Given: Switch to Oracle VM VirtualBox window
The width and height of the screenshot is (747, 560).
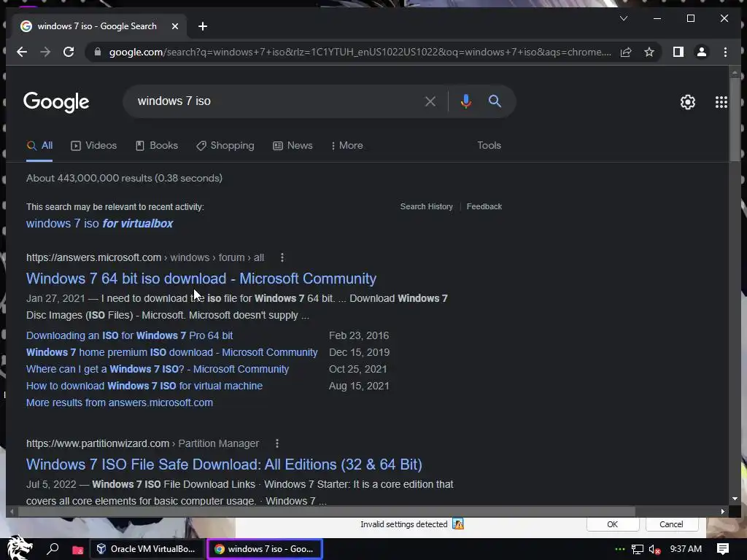Looking at the screenshot, I should 146,549.
